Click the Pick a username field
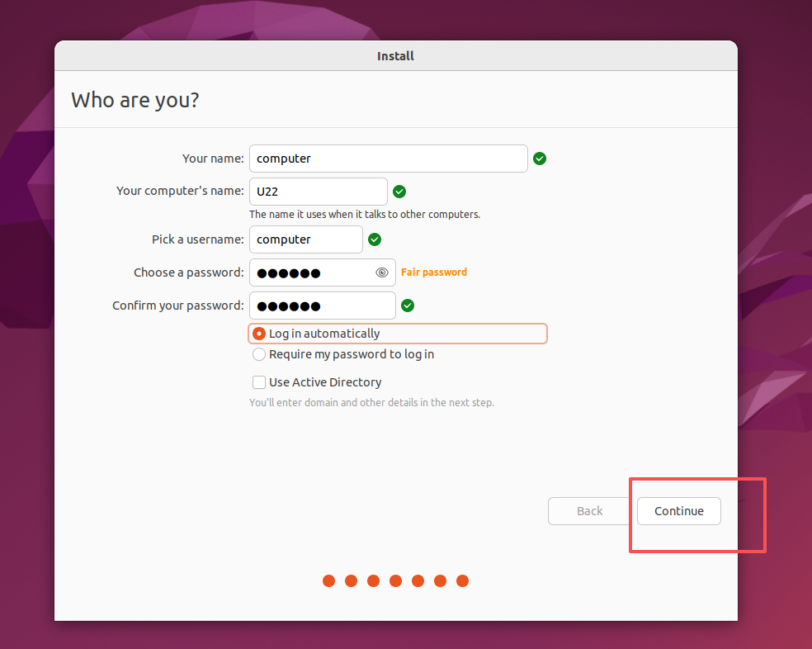This screenshot has width=812, height=649. (x=306, y=239)
